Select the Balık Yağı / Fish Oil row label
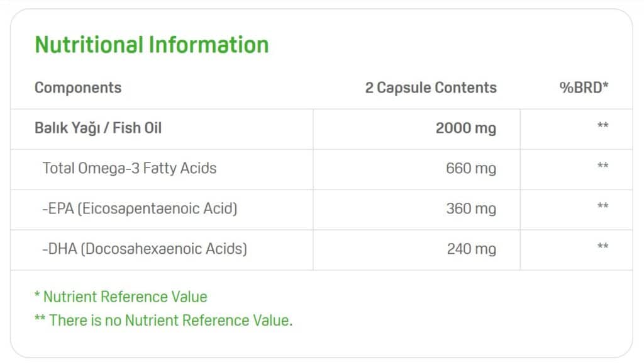Screen dimensions: 644x364 (x=98, y=128)
